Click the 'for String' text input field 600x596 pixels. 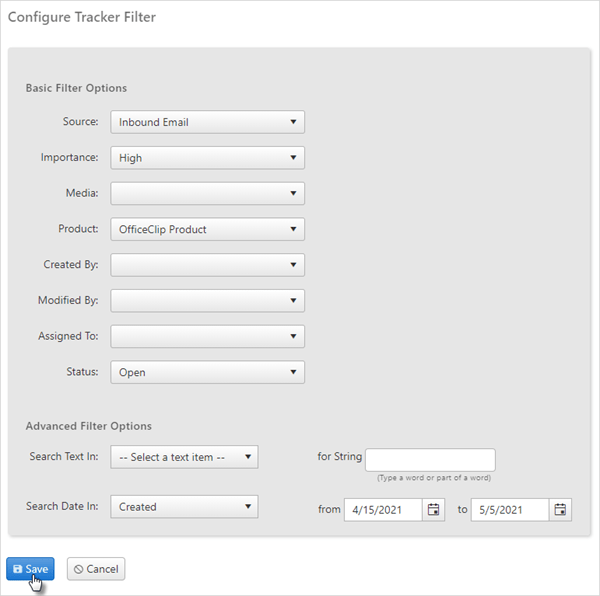[430, 460]
